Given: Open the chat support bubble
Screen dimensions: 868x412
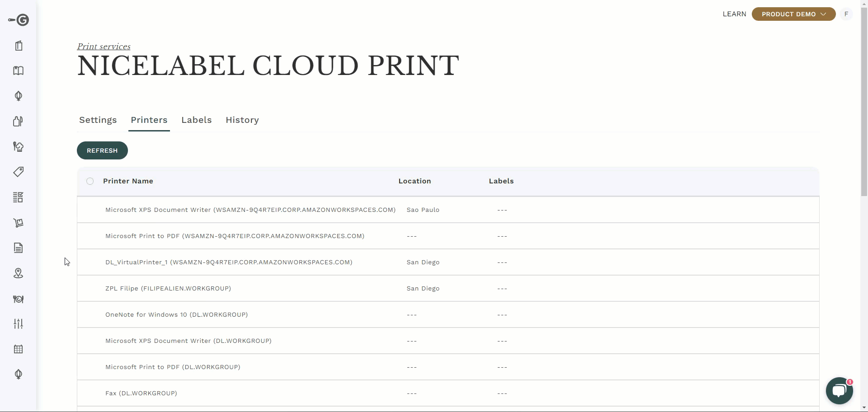Looking at the screenshot, I should (x=839, y=391).
